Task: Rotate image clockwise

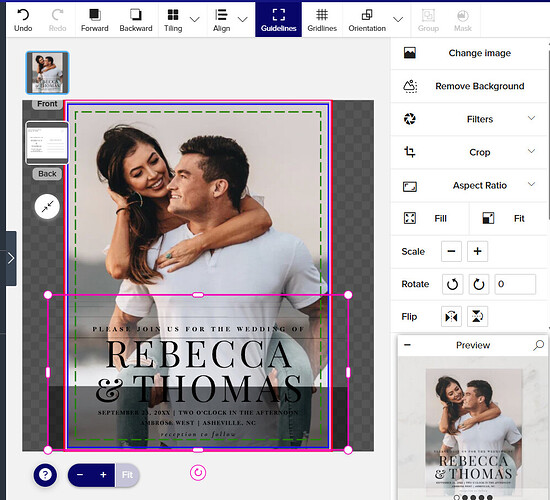Action: [478, 284]
